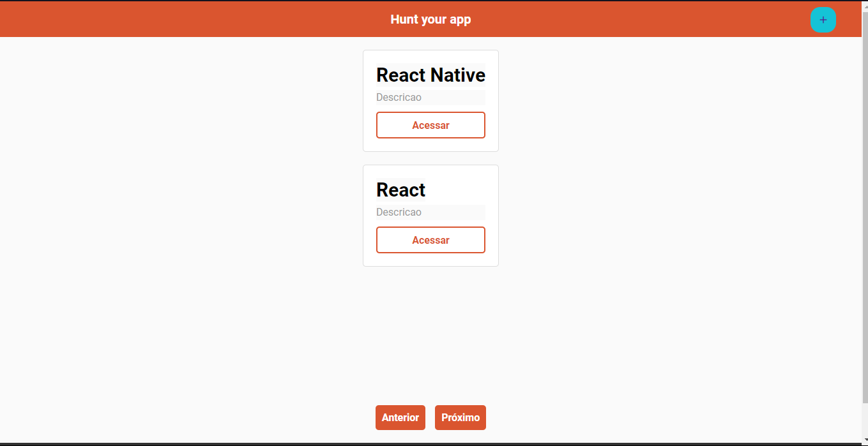Click the Hunt your app header title
This screenshot has height=446, width=868.
point(430,19)
